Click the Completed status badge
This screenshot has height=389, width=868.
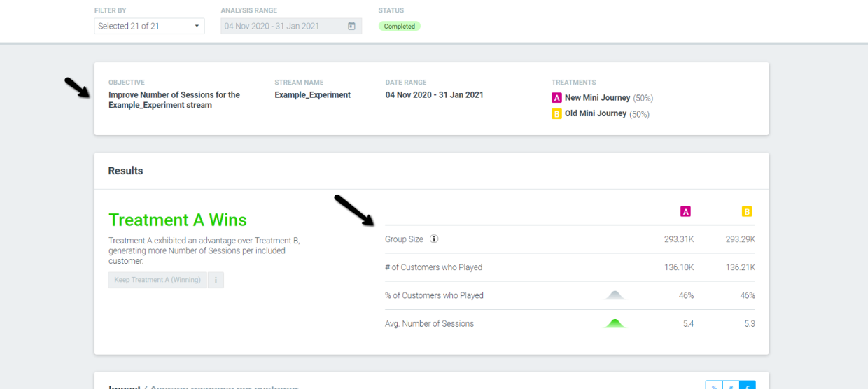pyautogui.click(x=399, y=27)
